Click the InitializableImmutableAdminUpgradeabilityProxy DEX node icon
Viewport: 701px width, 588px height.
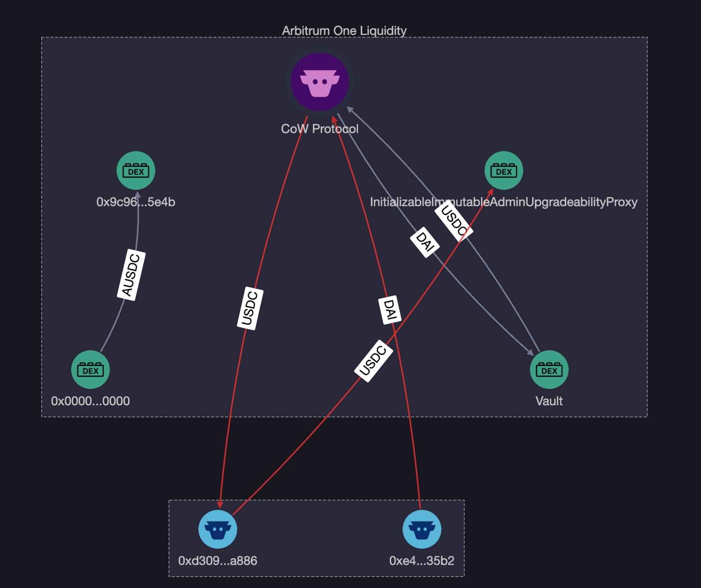(504, 171)
